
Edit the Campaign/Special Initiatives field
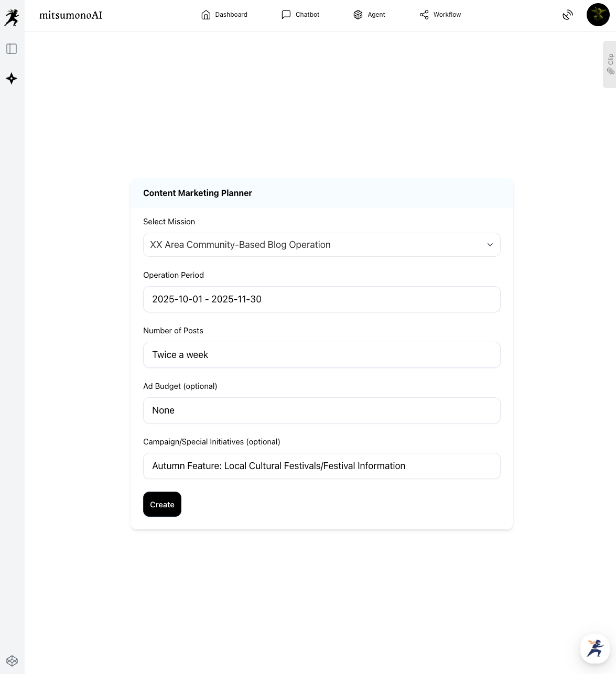point(321,466)
